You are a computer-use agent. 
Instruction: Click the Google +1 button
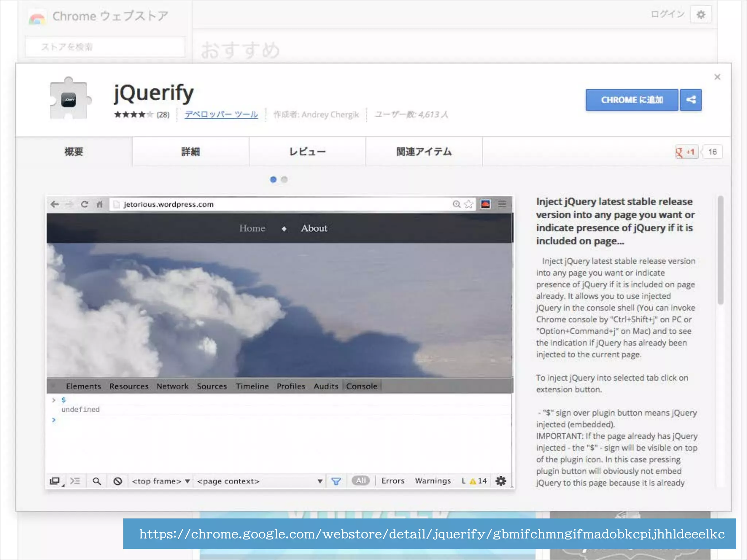[x=686, y=152]
